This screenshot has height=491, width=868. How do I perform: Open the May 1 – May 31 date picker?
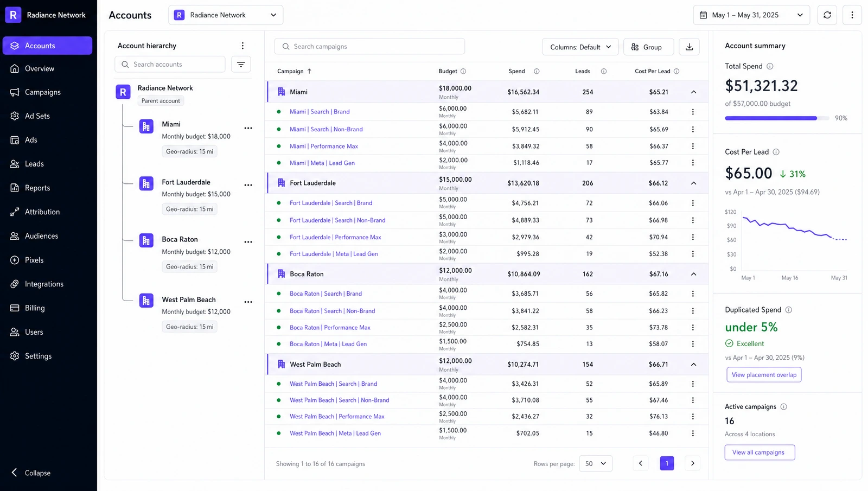tap(751, 15)
